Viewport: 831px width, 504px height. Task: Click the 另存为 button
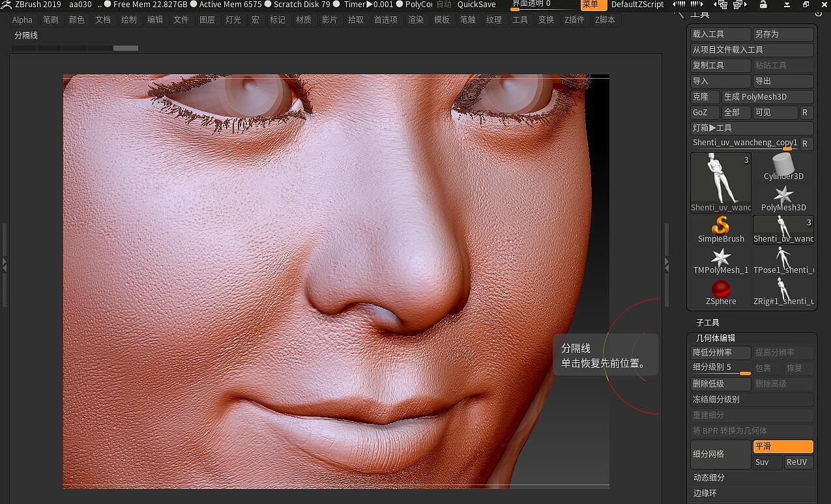tap(783, 34)
